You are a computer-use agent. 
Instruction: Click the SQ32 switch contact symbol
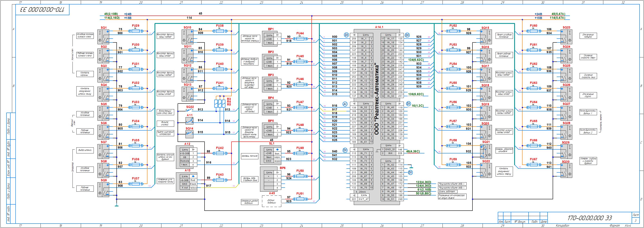(x=189, y=110)
